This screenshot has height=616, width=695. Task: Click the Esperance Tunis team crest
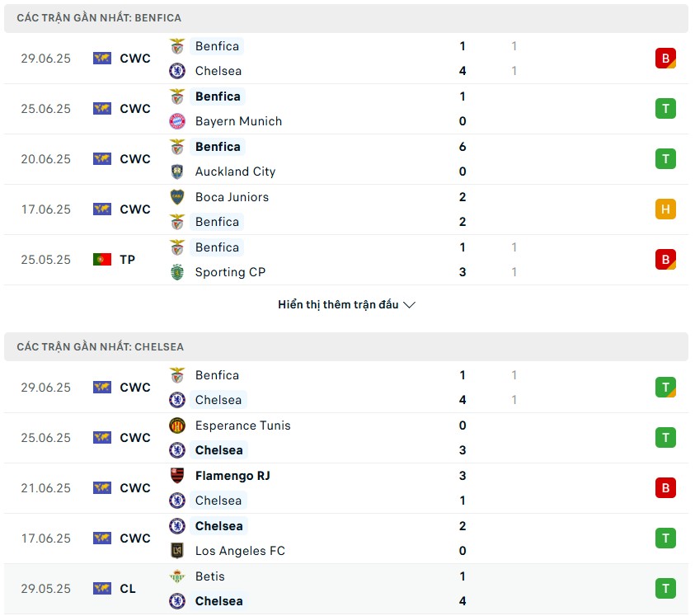click(x=177, y=426)
